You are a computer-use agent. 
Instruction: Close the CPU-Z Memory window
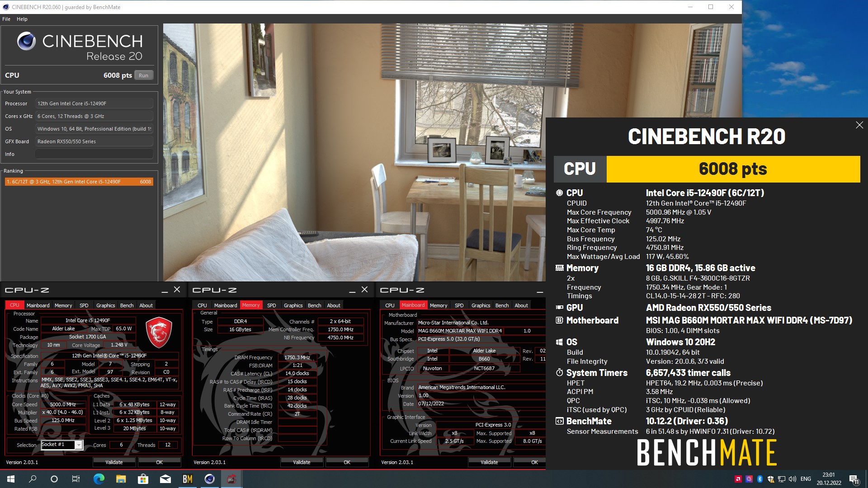(365, 290)
